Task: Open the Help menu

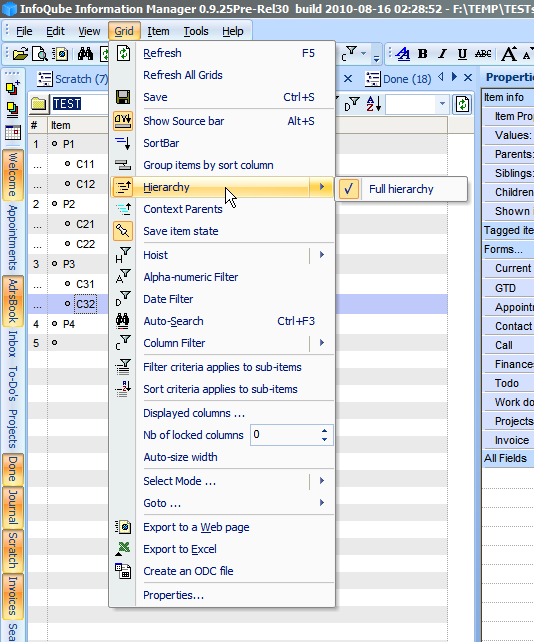Action: coord(233,31)
